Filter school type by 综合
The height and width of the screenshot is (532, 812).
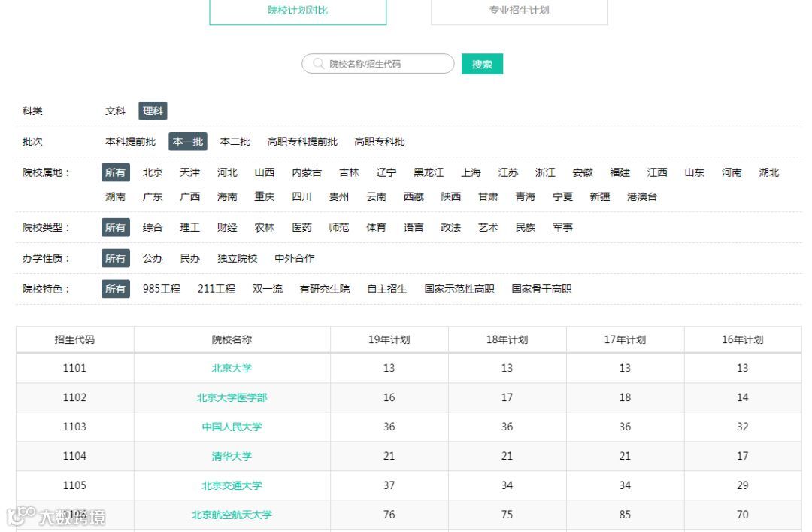[x=153, y=228]
